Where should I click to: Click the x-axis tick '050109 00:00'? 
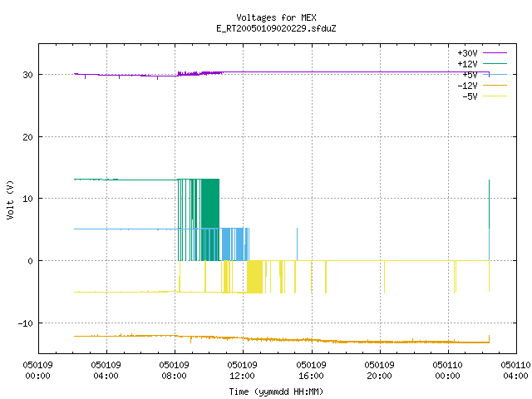37,371
